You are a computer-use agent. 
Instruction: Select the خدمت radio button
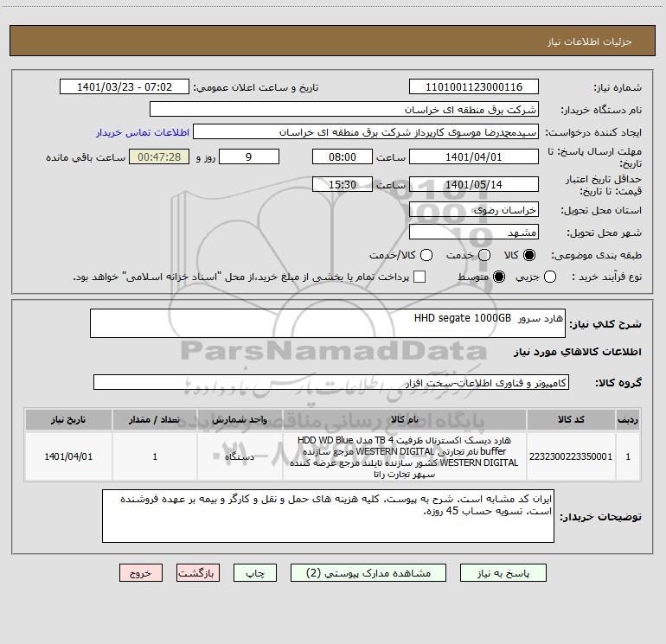click(484, 255)
